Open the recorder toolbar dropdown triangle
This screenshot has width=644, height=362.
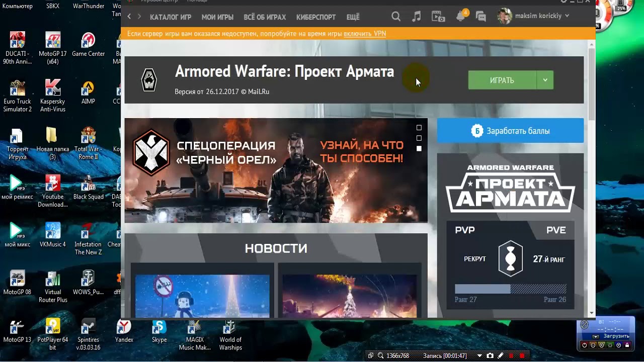[479, 355]
